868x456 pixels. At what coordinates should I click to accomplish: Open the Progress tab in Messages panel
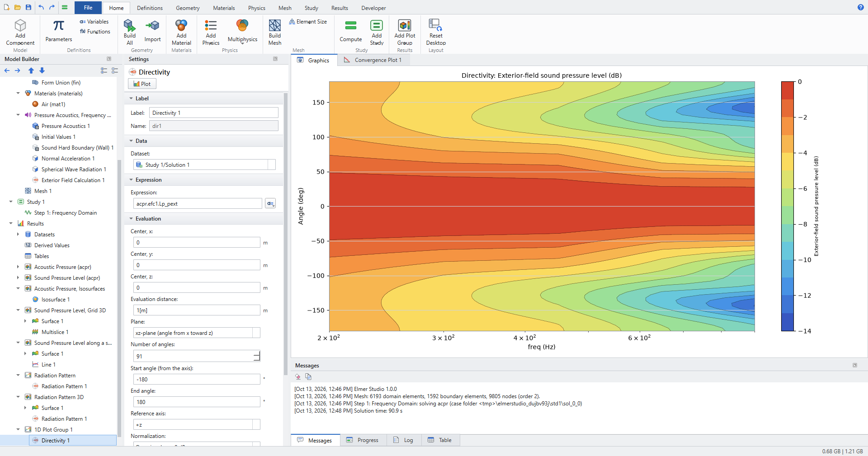coord(363,440)
